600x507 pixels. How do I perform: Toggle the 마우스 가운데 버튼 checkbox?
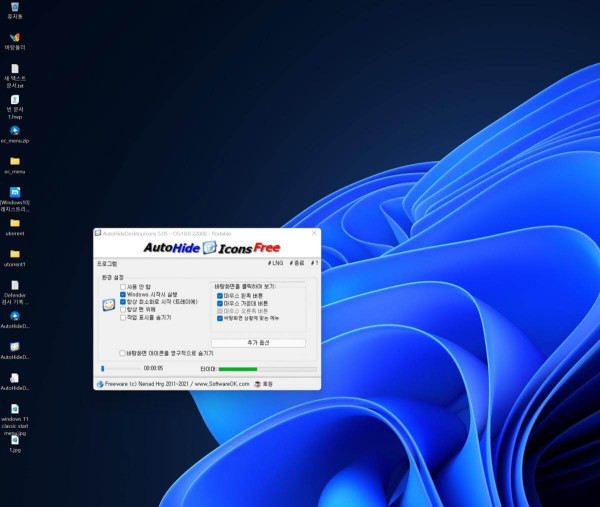220,303
